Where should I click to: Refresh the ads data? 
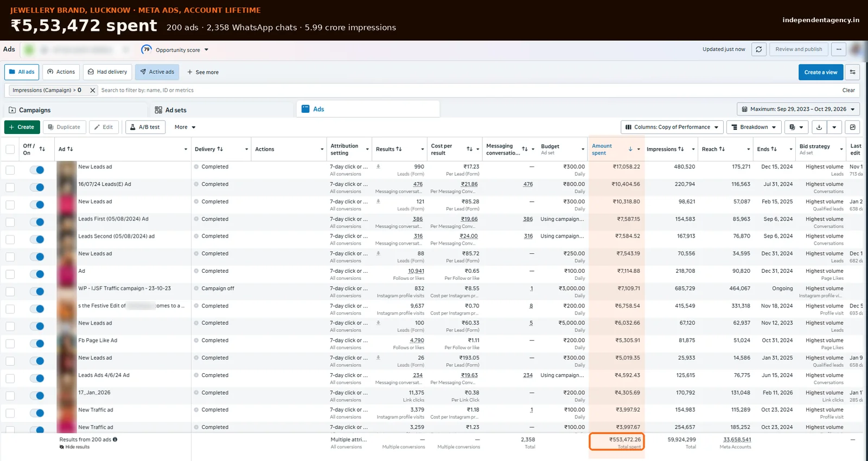[759, 49]
